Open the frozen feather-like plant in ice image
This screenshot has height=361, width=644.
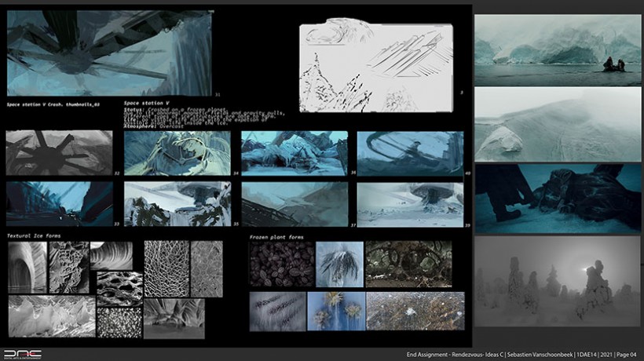tap(339, 264)
